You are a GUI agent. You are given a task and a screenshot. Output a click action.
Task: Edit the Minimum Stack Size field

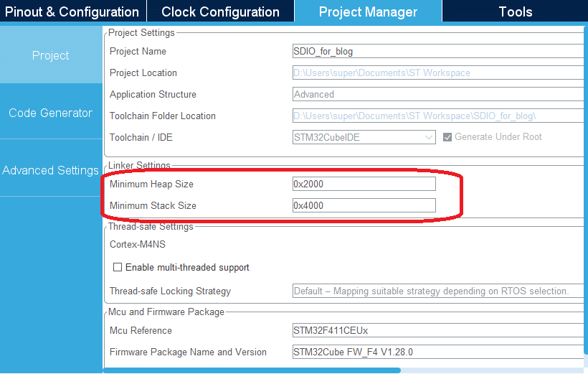click(364, 205)
